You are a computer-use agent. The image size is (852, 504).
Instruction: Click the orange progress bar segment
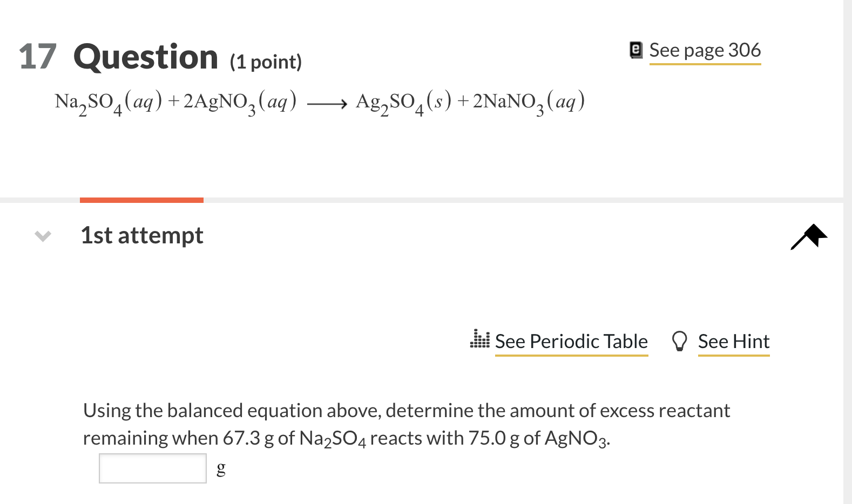(x=141, y=199)
